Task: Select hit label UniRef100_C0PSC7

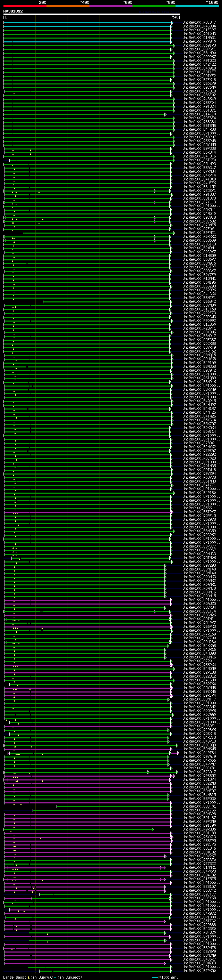Action: tap(199, 546)
